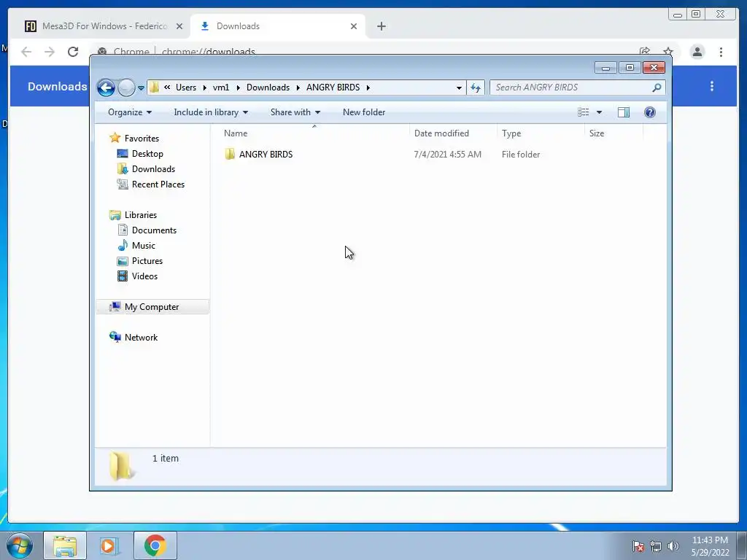Open the Documents library
Viewport: 747px width, 560px height.
pyautogui.click(x=154, y=230)
